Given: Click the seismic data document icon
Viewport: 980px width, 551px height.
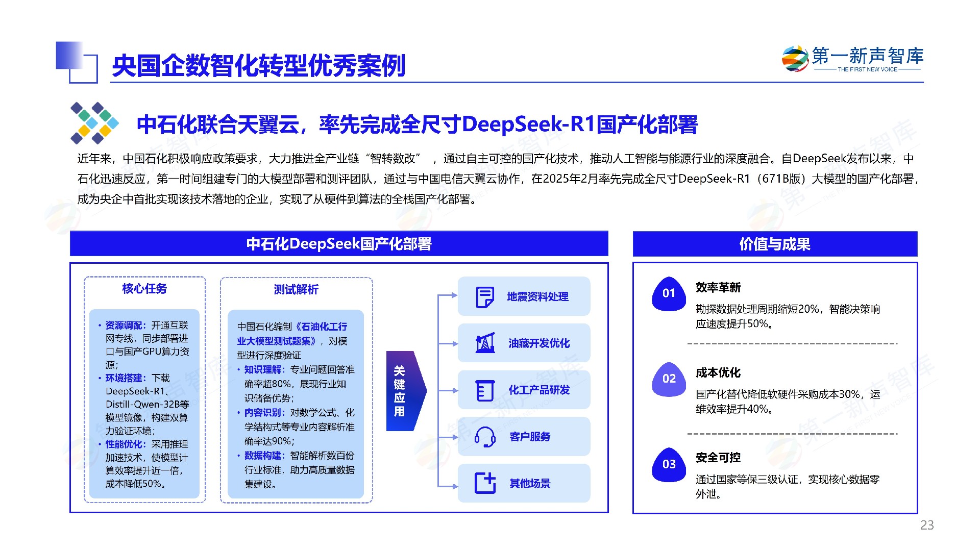Looking at the screenshot, I should pyautogui.click(x=484, y=297).
